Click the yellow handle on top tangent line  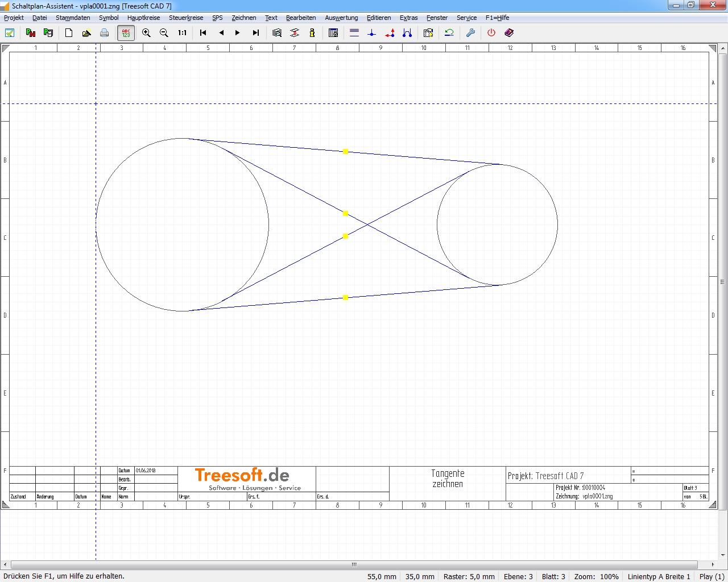(x=345, y=152)
